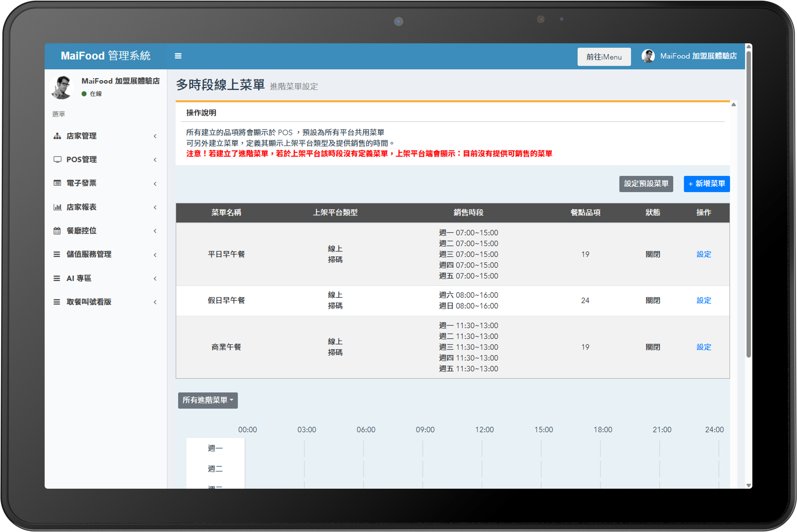This screenshot has height=532, width=797.
Task: Expand the AI 專區 menu chevron
Action: [x=155, y=278]
